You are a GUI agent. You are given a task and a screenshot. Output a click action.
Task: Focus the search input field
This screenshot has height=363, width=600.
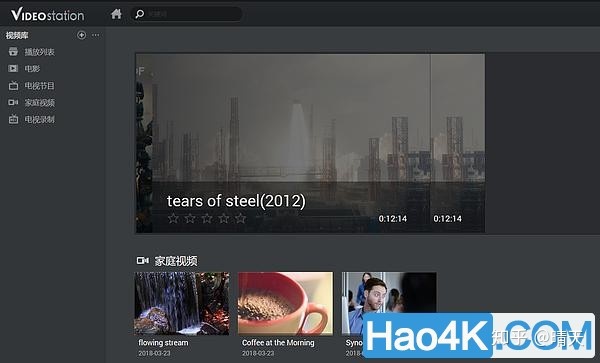click(x=187, y=14)
